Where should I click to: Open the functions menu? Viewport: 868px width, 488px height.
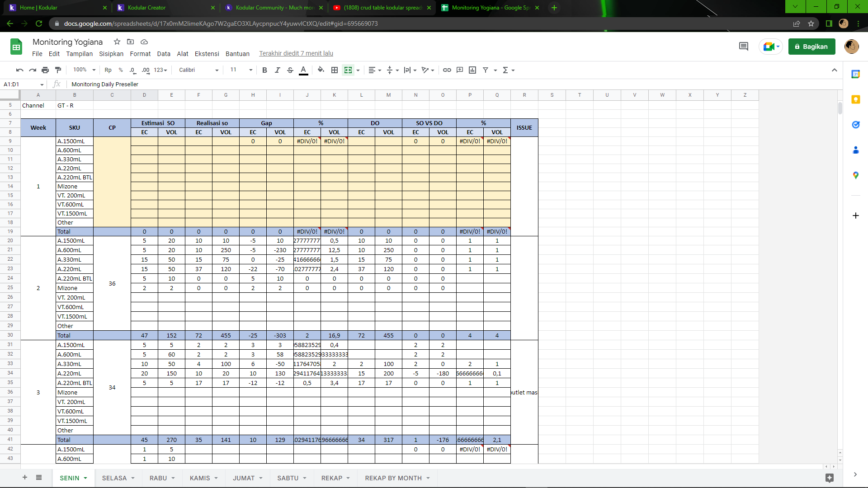coord(506,70)
